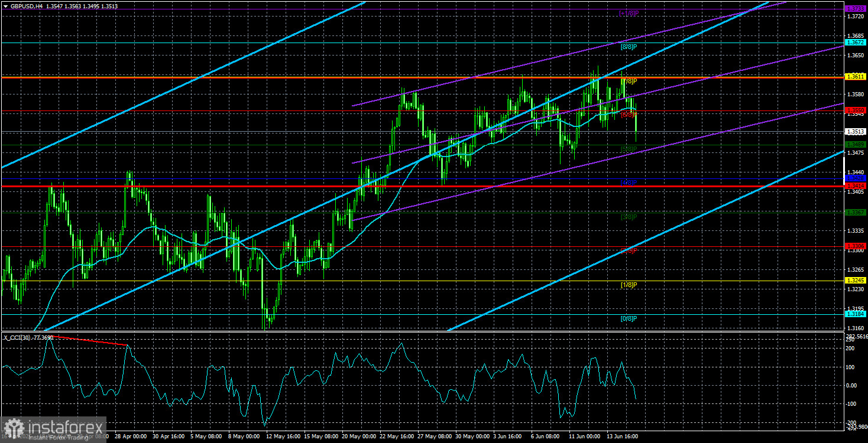Open the GBPUSD chart dropdown triangle
868x443 pixels.
click(x=5, y=6)
